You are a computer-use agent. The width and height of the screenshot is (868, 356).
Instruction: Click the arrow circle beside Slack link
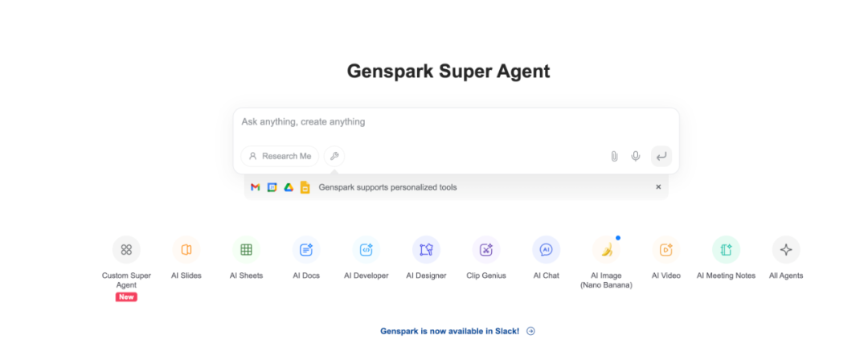pos(531,331)
